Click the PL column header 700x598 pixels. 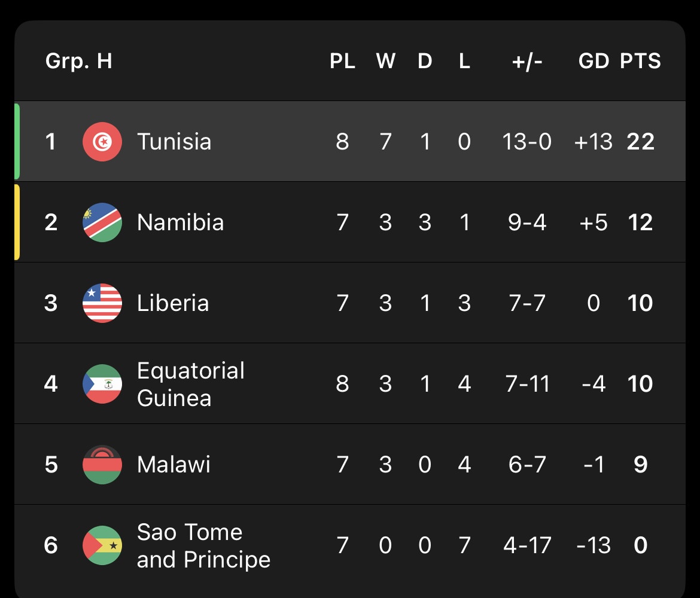coord(342,61)
